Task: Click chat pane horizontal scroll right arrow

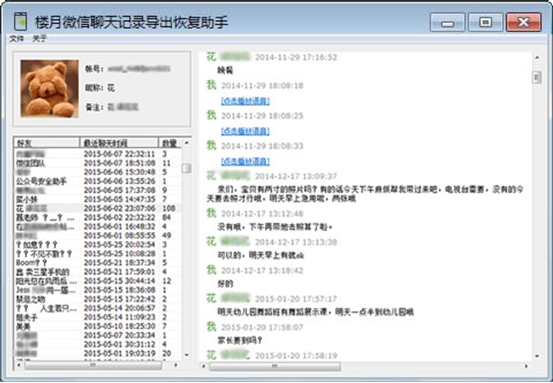Action: point(526,366)
